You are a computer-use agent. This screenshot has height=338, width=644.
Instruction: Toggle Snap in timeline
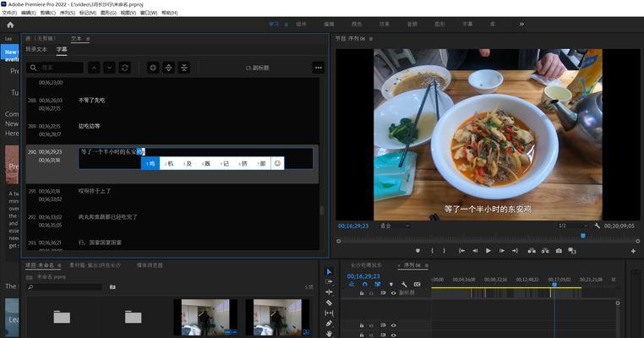365,284
